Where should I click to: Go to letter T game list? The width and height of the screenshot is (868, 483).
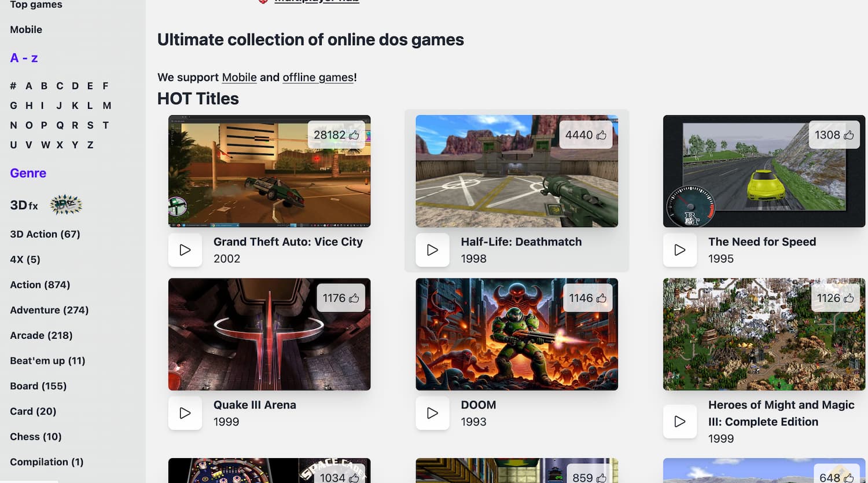click(105, 125)
